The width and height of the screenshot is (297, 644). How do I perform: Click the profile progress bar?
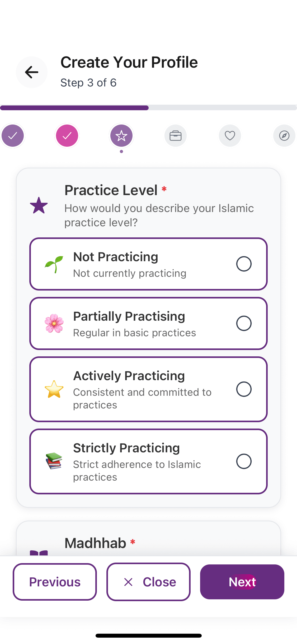coord(148,108)
